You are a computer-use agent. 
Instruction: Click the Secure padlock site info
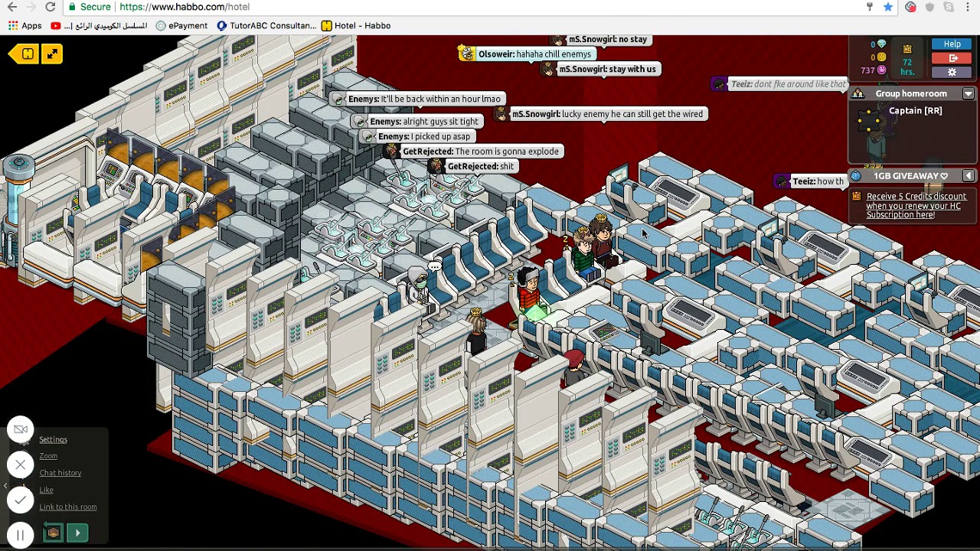click(x=89, y=7)
